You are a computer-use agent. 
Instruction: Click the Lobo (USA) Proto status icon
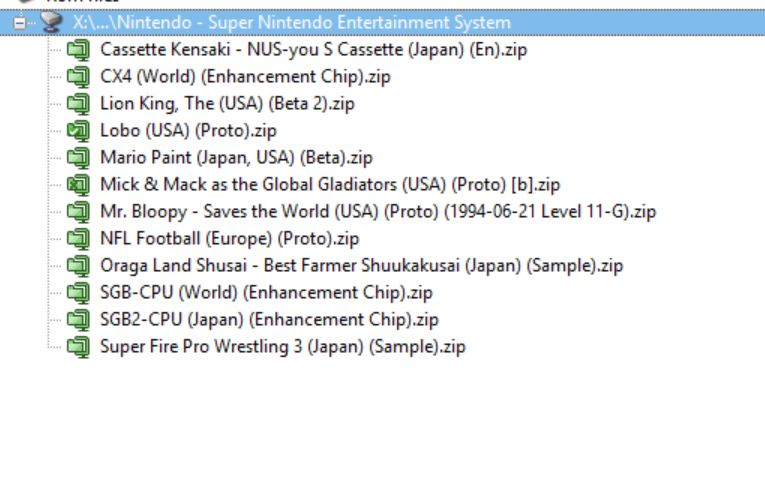tap(78, 130)
